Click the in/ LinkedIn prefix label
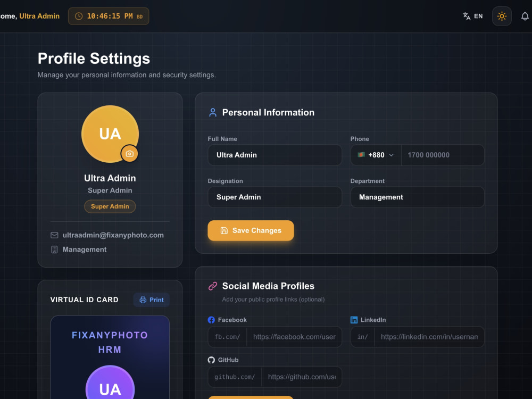This screenshot has height=399, width=532. click(362, 337)
